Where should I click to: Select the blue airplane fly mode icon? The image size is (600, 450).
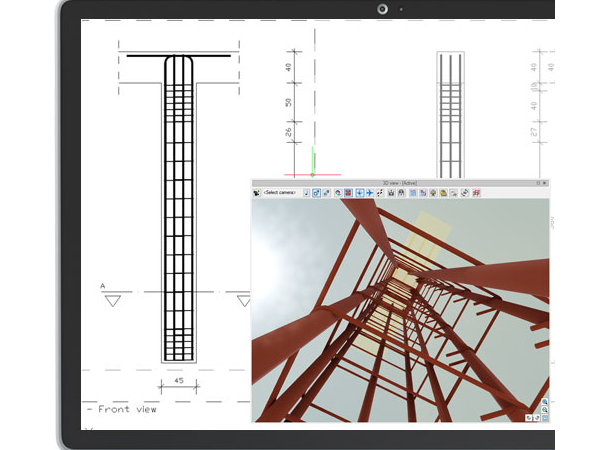(370, 193)
